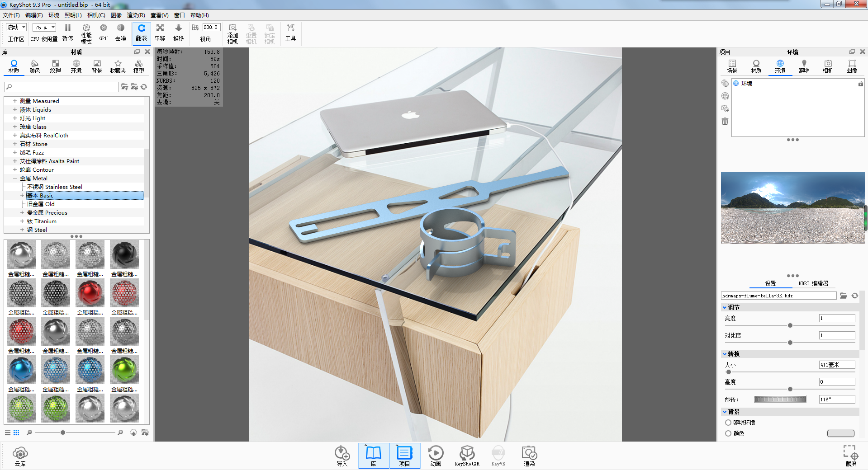Open 帮助(H) menu
868x470 pixels.
199,15
